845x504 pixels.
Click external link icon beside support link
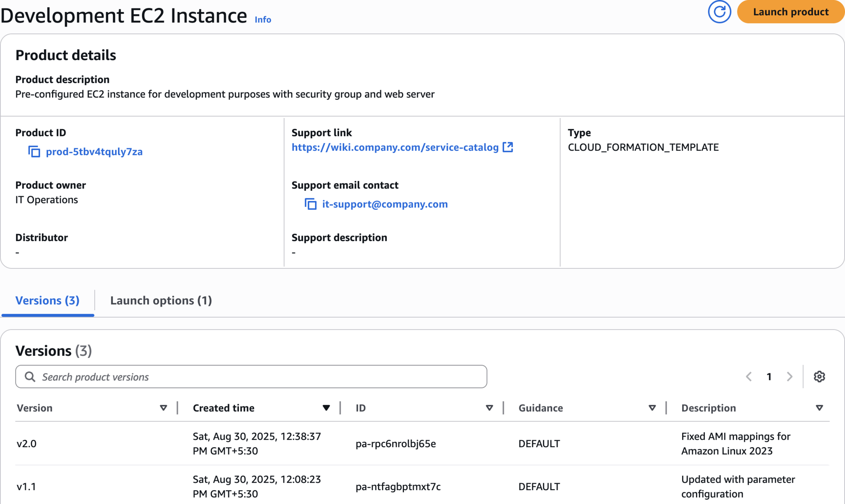click(x=508, y=147)
